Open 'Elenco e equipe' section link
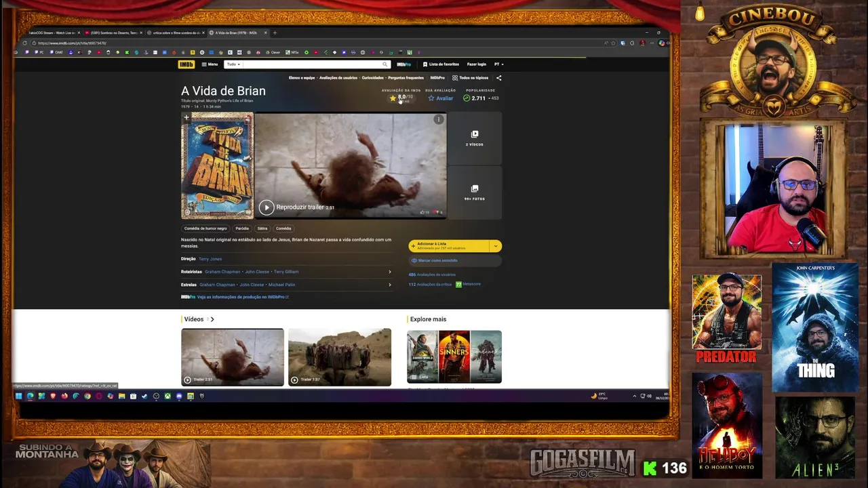The height and width of the screenshot is (488, 868). point(302,78)
